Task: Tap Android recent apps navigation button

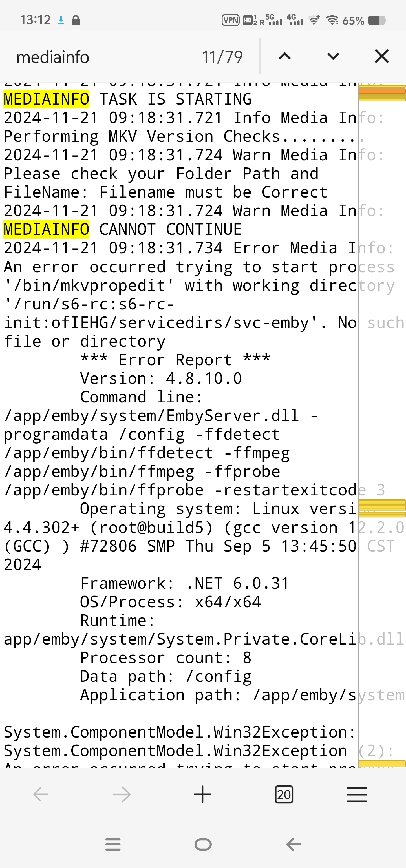Action: (x=113, y=844)
